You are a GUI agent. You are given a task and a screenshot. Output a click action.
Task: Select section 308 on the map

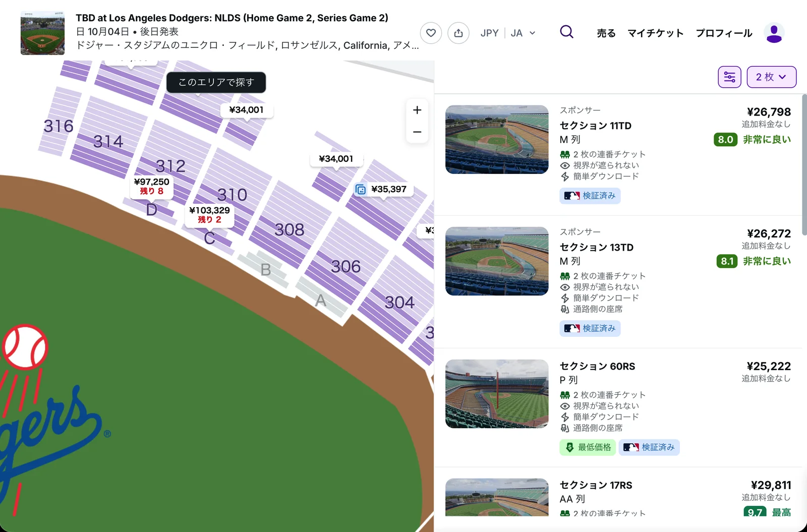[x=290, y=230]
